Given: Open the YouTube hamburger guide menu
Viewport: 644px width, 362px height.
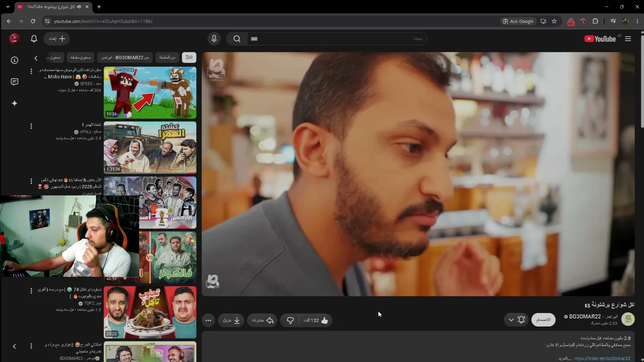Looking at the screenshot, I should pyautogui.click(x=628, y=39).
